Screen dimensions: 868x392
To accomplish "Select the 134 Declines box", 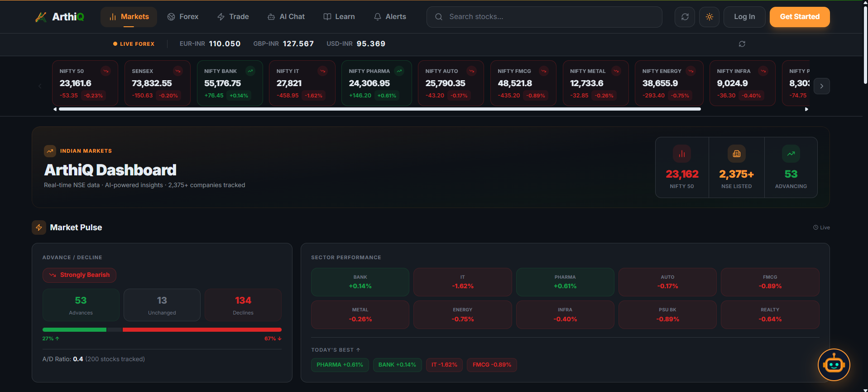I will click(243, 305).
